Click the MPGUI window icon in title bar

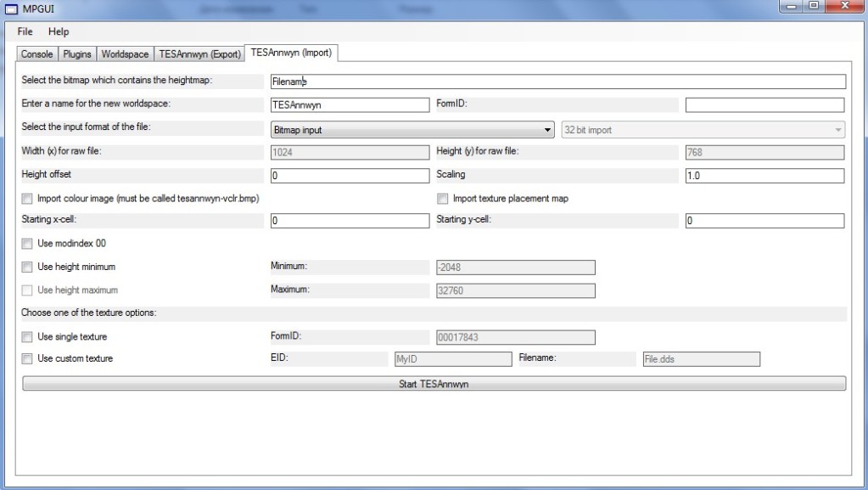[x=11, y=9]
